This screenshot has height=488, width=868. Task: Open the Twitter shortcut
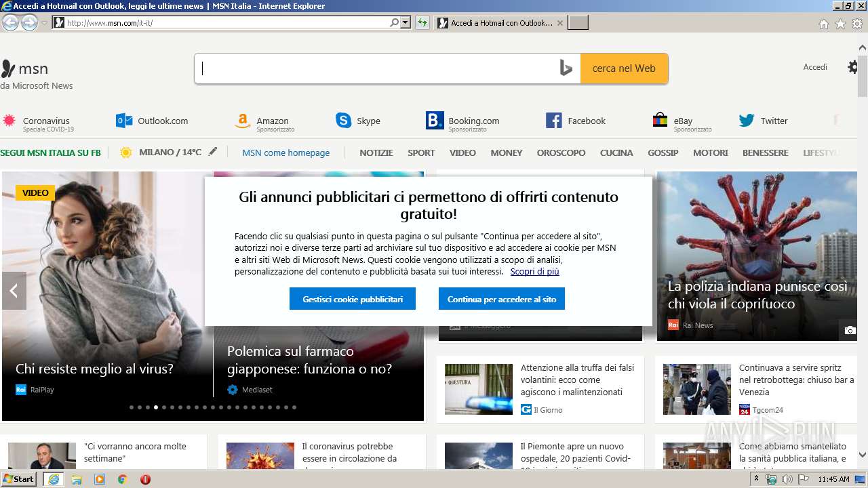[x=764, y=121]
